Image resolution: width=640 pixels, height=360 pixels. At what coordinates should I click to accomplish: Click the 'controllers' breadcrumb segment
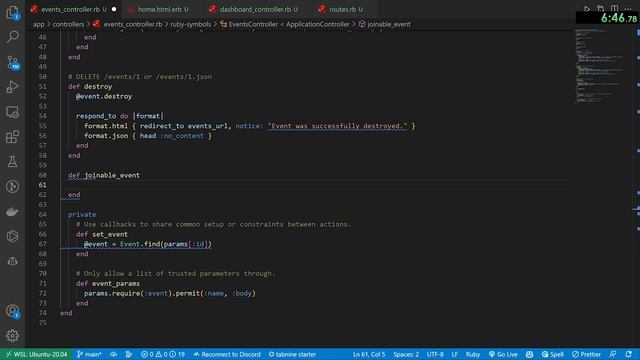click(68, 24)
